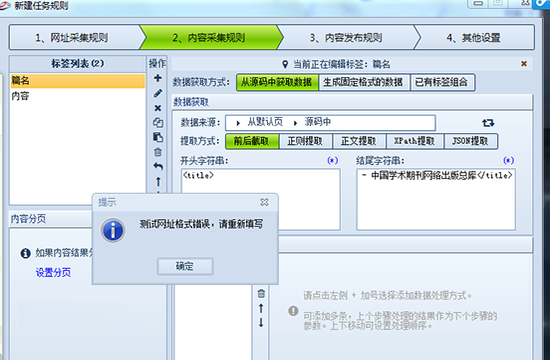Click the X icon to delete selected tag
550x360 pixels.
[158, 108]
